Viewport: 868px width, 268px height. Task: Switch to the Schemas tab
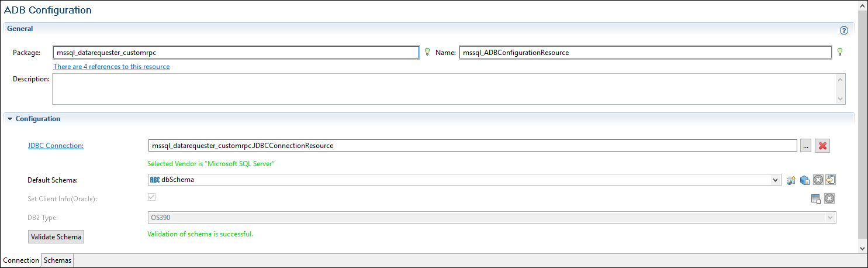click(x=57, y=260)
